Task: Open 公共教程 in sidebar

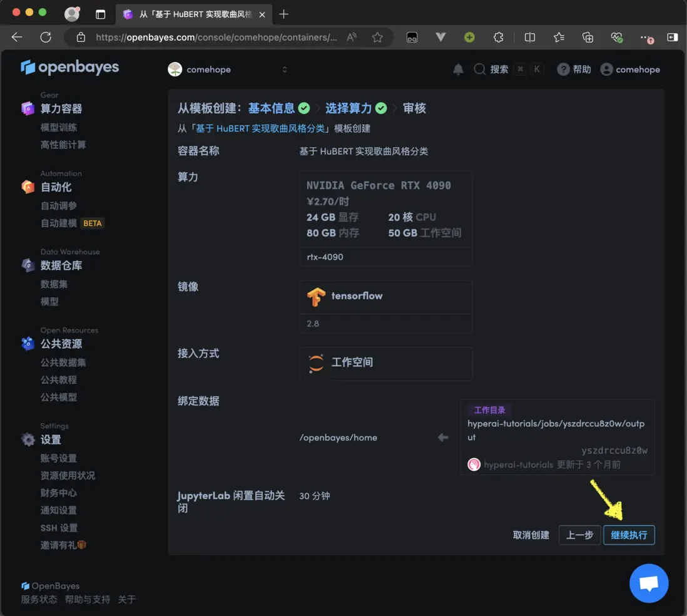Action: click(59, 380)
